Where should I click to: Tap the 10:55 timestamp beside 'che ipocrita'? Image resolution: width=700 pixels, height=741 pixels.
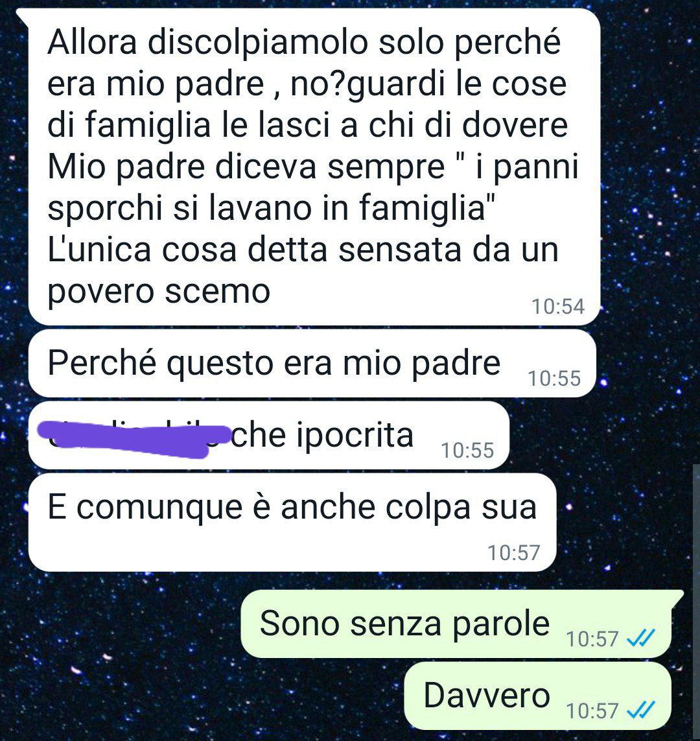click(467, 450)
